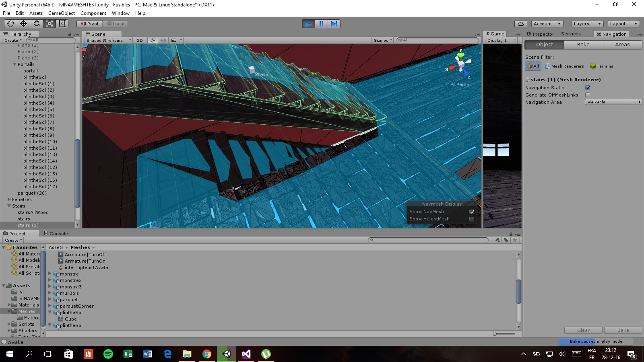Select the Rotate tool
The height and width of the screenshot is (362, 644).
pyautogui.click(x=36, y=24)
